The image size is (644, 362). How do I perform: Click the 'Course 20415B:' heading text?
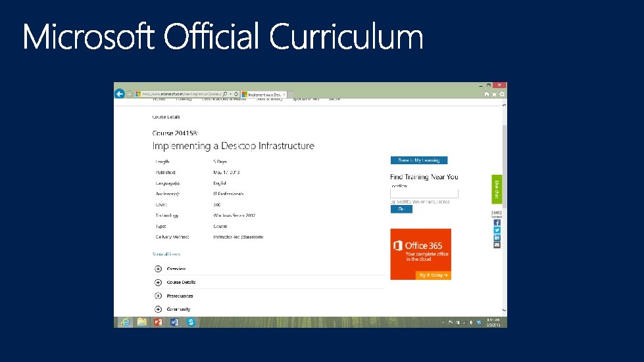coord(176,133)
